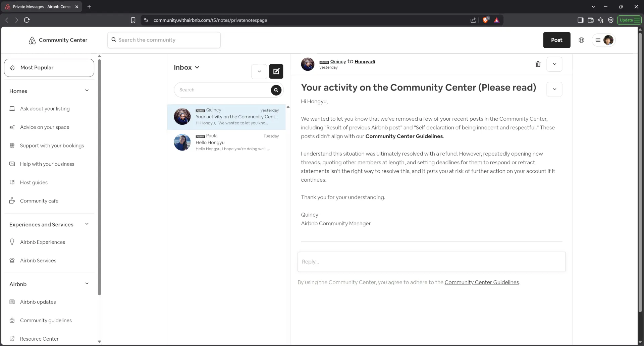Click the page vertical scrollbar

coord(640,172)
